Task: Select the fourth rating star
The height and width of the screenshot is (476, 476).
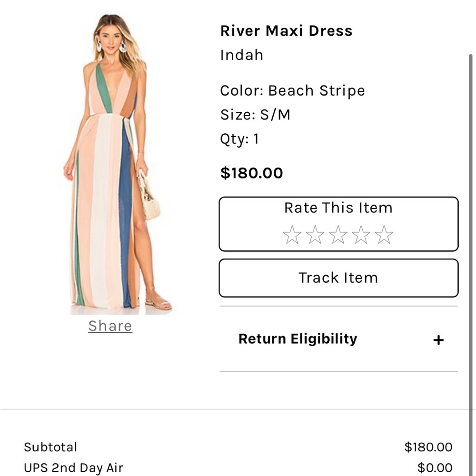Action: coord(362,234)
